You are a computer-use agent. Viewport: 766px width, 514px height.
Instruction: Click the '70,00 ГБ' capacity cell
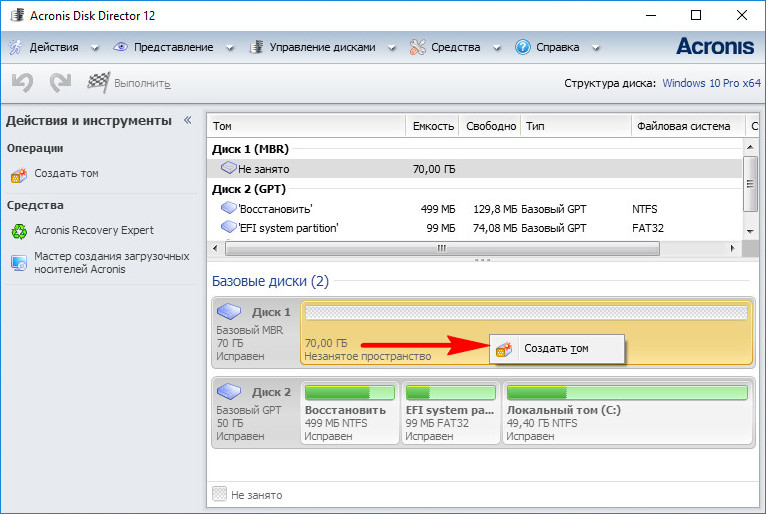click(x=434, y=169)
